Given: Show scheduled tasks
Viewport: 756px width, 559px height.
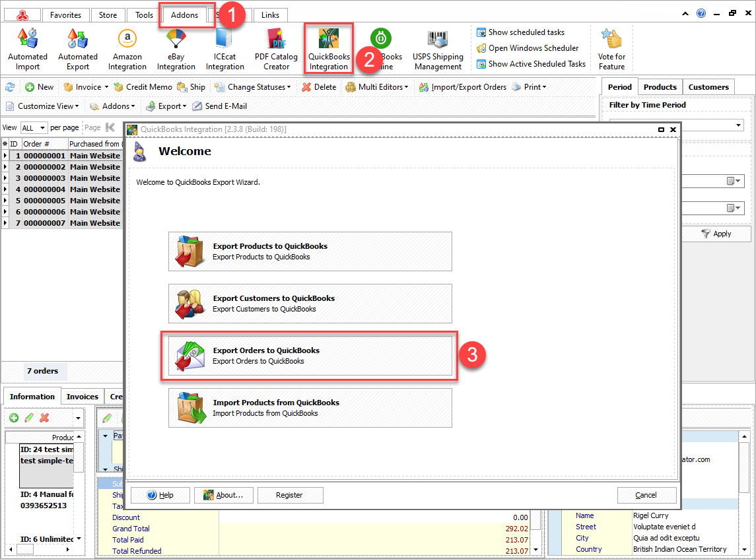Looking at the screenshot, I should click(x=521, y=32).
